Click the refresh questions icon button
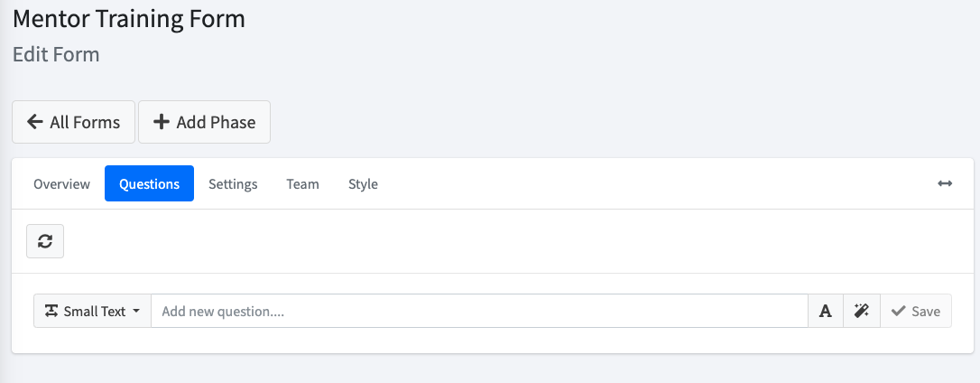 click(x=45, y=241)
